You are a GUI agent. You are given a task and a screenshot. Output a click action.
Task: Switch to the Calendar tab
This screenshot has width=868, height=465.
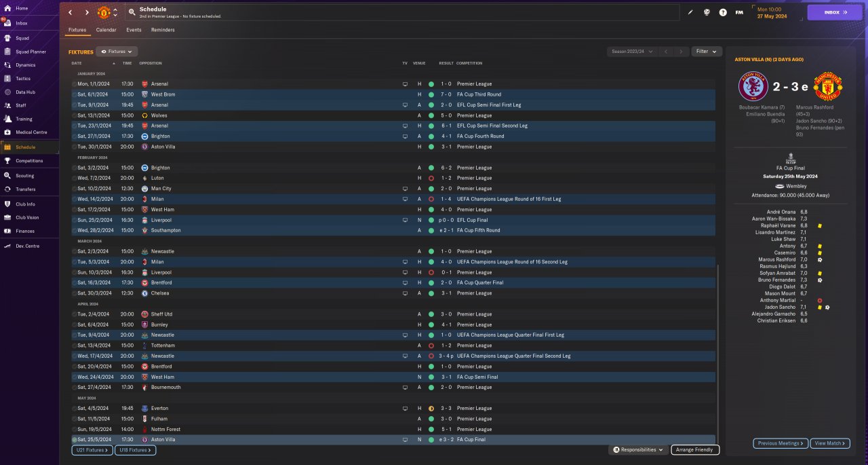(x=106, y=30)
